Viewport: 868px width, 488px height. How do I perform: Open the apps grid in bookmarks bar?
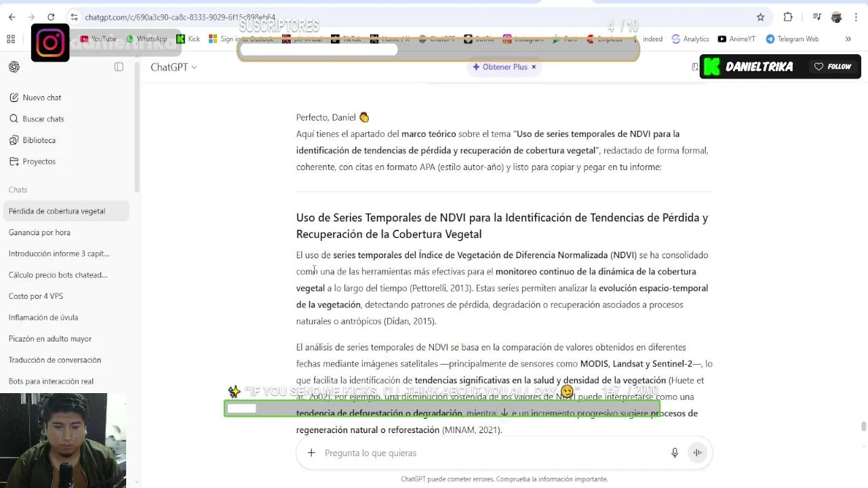[11, 39]
